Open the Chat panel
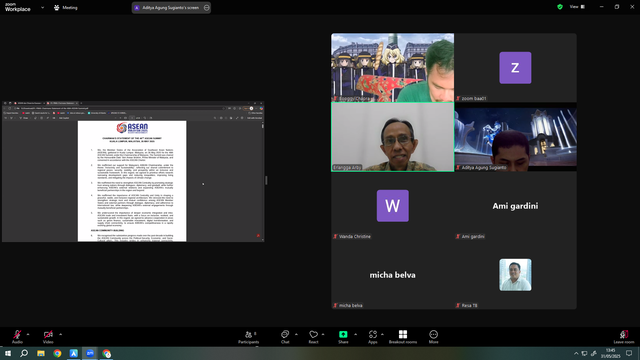 285,337
